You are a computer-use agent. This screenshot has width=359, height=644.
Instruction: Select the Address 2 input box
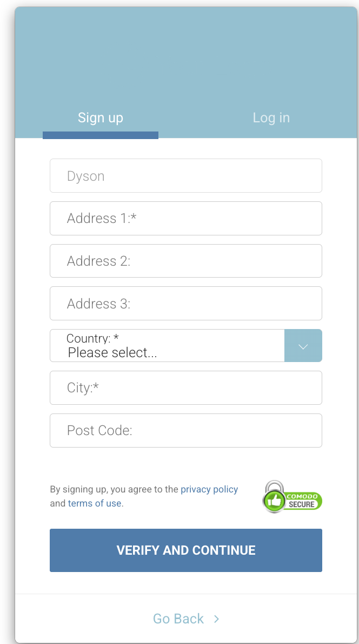point(185,261)
